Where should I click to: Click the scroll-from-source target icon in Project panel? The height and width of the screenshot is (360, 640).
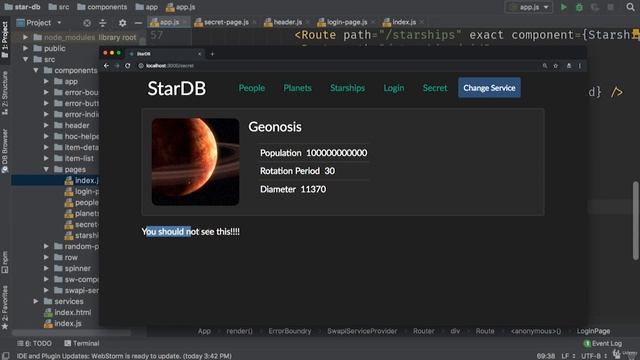(87, 23)
